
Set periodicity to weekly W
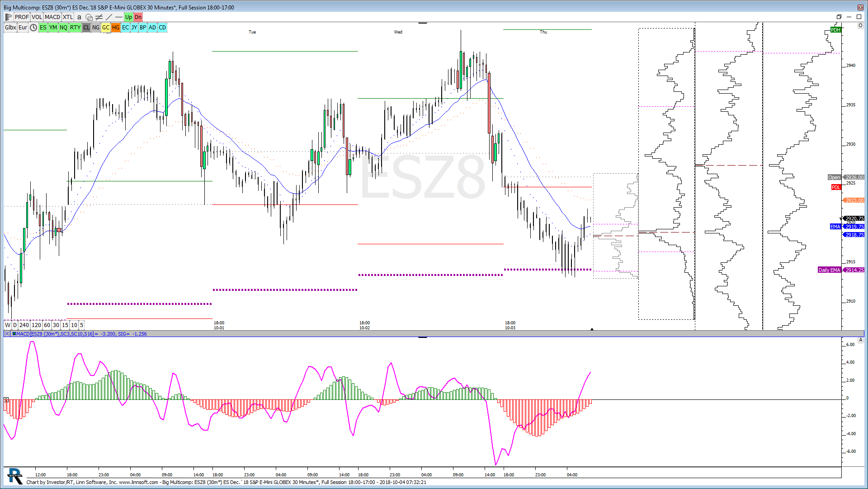coord(8,325)
